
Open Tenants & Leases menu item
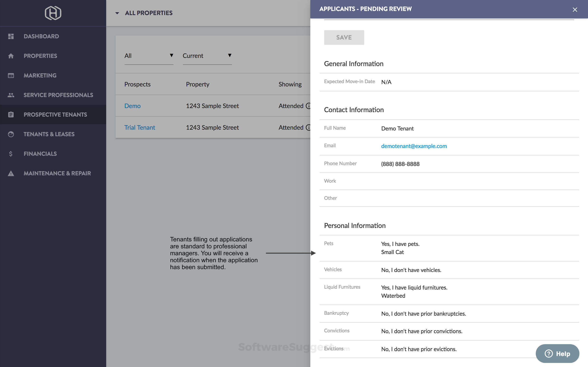click(49, 134)
